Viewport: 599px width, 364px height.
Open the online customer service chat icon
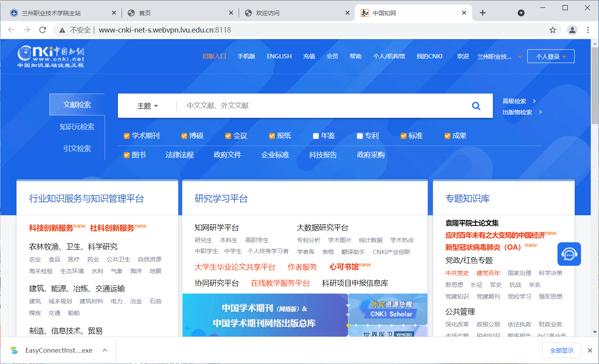coord(569,254)
